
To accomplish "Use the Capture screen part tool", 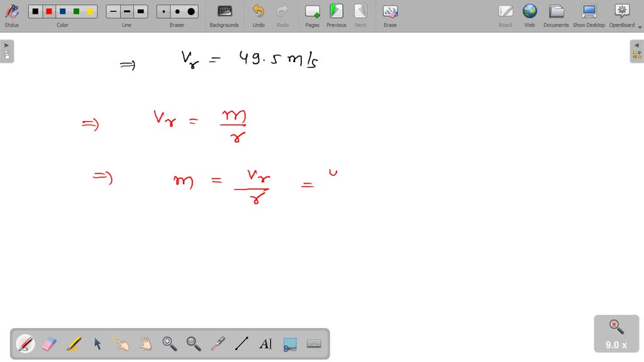I will [290, 344].
